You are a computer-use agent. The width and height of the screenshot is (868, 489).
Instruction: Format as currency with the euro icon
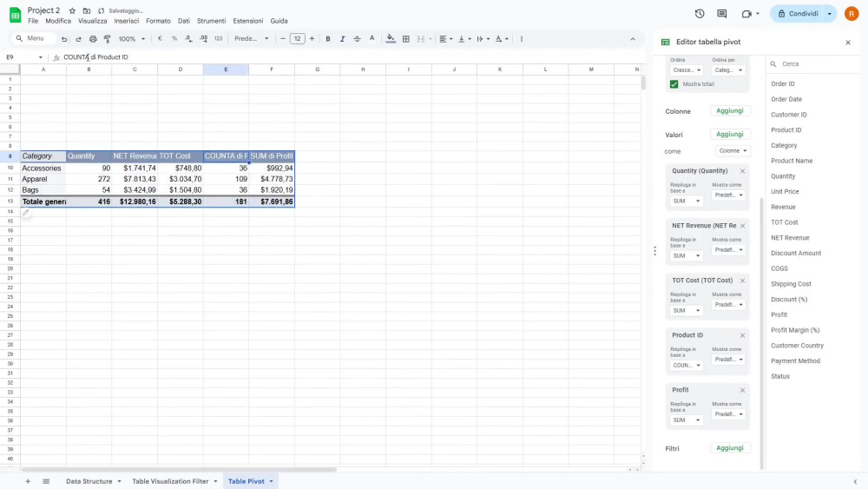(x=160, y=39)
